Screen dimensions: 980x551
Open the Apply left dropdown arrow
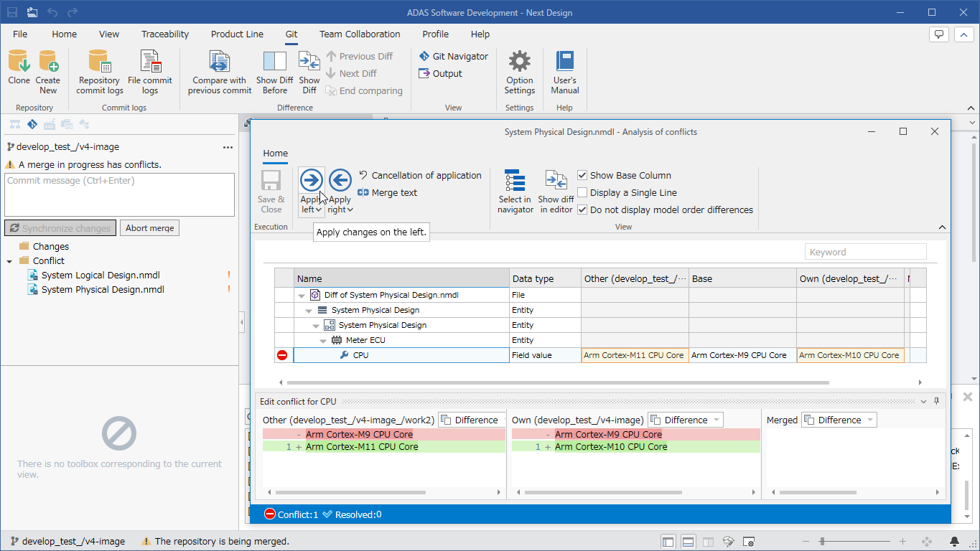(318, 210)
